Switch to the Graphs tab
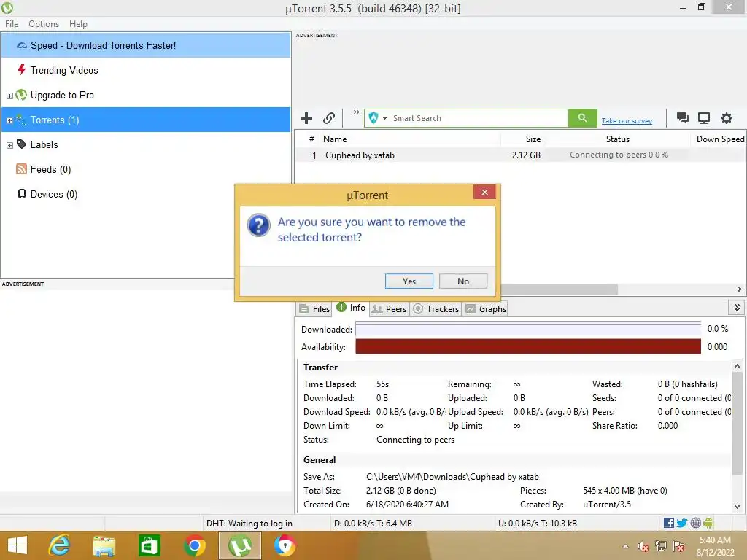This screenshot has height=560, width=747. [x=485, y=308]
